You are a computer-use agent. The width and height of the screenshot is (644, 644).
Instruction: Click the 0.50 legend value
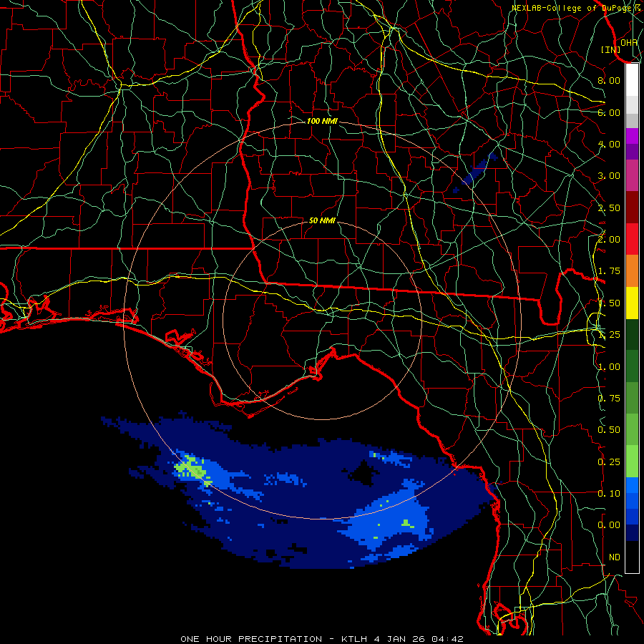point(609,430)
